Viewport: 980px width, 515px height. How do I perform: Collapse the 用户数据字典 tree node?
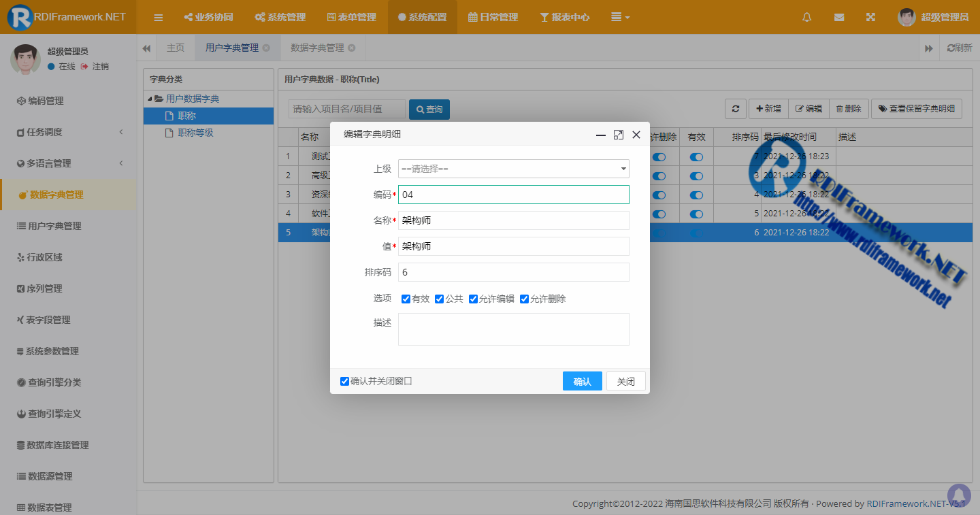coord(150,99)
